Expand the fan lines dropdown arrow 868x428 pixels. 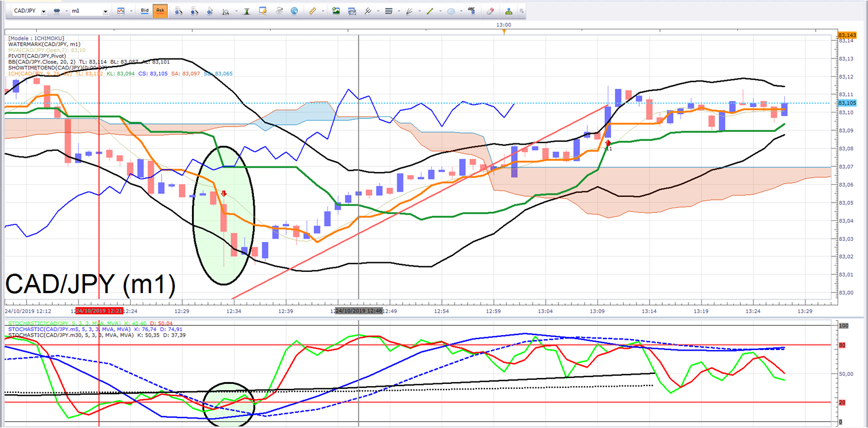[x=419, y=11]
